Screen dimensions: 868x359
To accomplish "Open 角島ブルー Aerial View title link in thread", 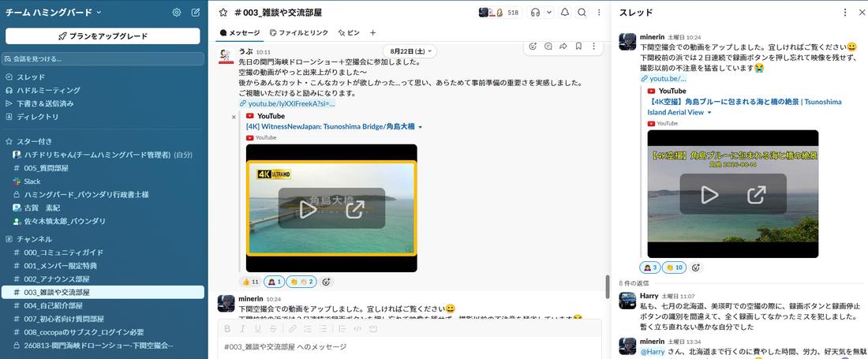I will click(745, 107).
